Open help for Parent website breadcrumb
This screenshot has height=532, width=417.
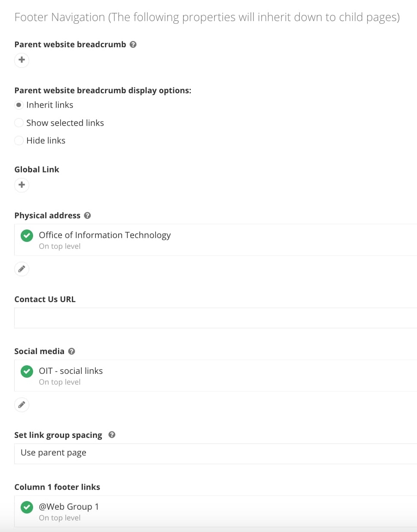click(x=133, y=44)
